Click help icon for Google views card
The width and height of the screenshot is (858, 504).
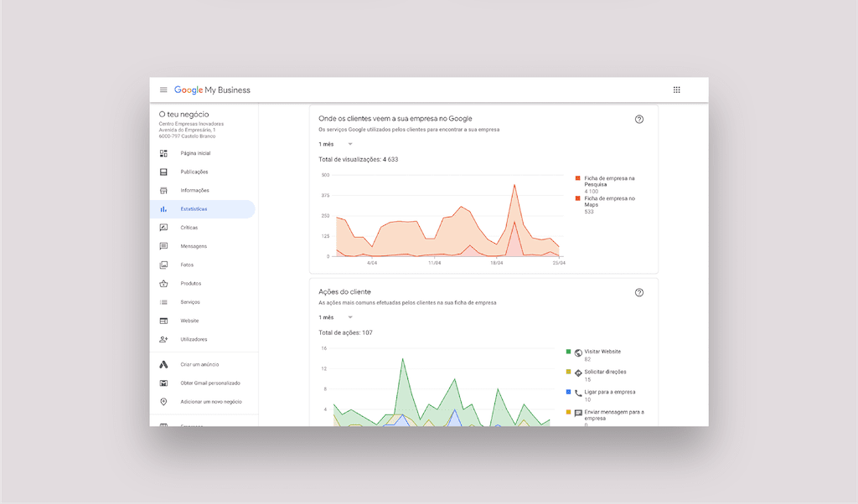tap(639, 120)
